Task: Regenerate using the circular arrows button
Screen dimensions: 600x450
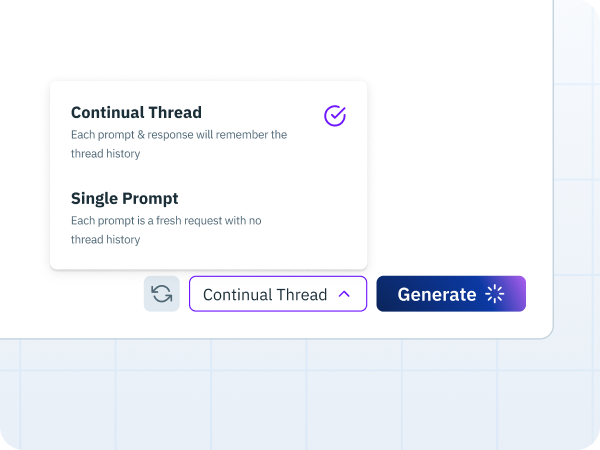Action: 161,294
